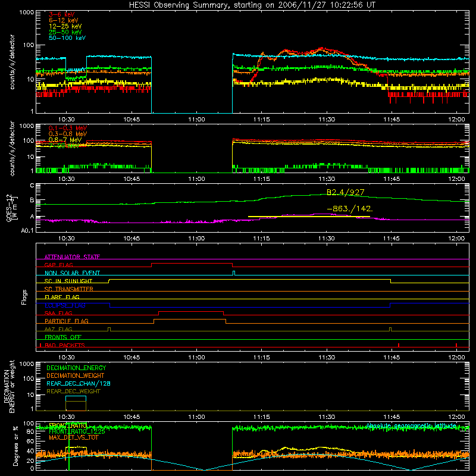Click the SC_TRANSMITTER flag label

69,289
